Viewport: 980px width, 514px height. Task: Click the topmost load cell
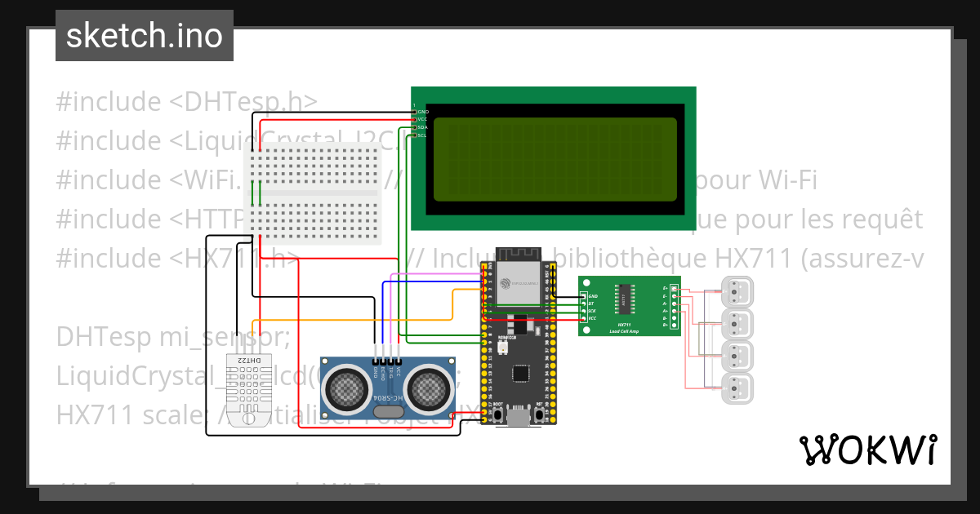tap(737, 291)
